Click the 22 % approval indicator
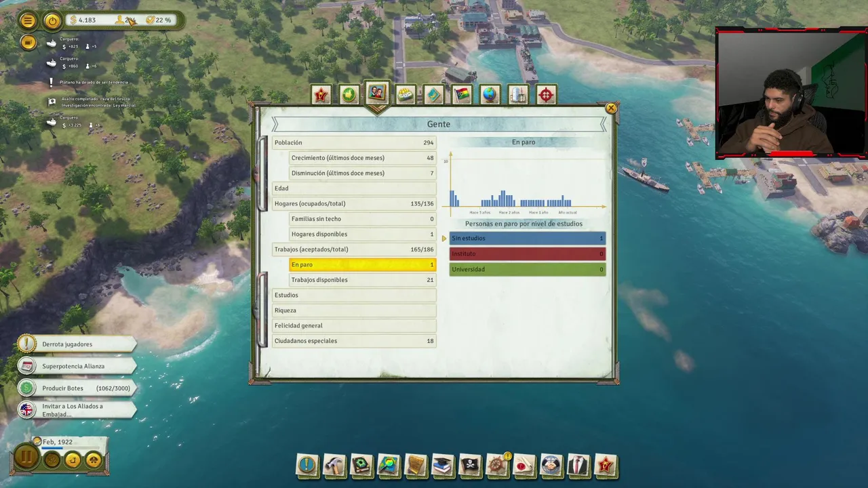This screenshot has height=488, width=868. pyautogui.click(x=159, y=20)
